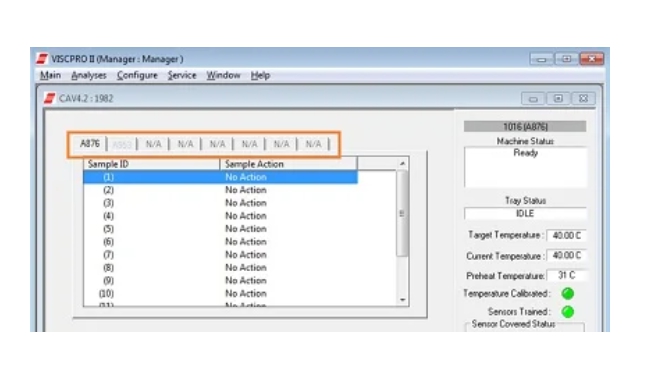Image resolution: width=646 pixels, height=373 pixels.
Task: Open the Help menu
Action: (x=260, y=75)
